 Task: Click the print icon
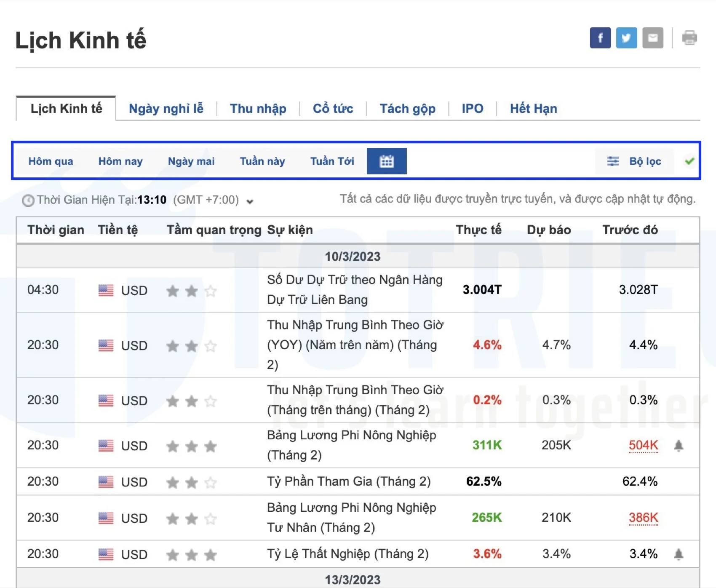[689, 38]
